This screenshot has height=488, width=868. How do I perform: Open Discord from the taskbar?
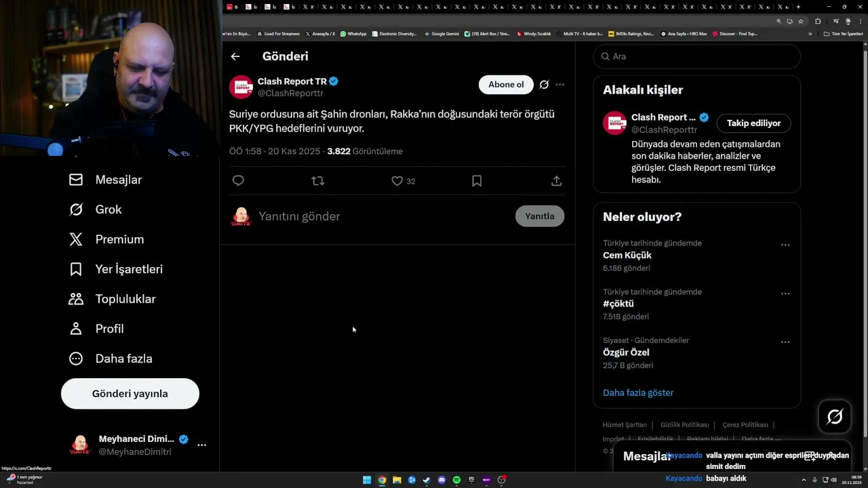click(x=442, y=480)
